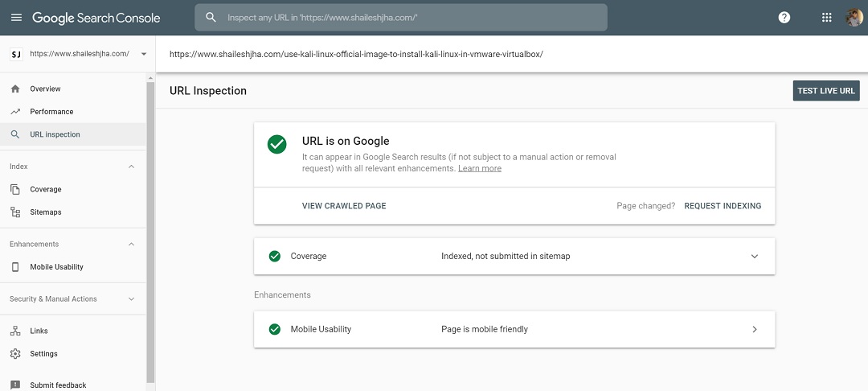Click the 'Page changed?' text
This screenshot has height=391, width=868.
(x=646, y=205)
